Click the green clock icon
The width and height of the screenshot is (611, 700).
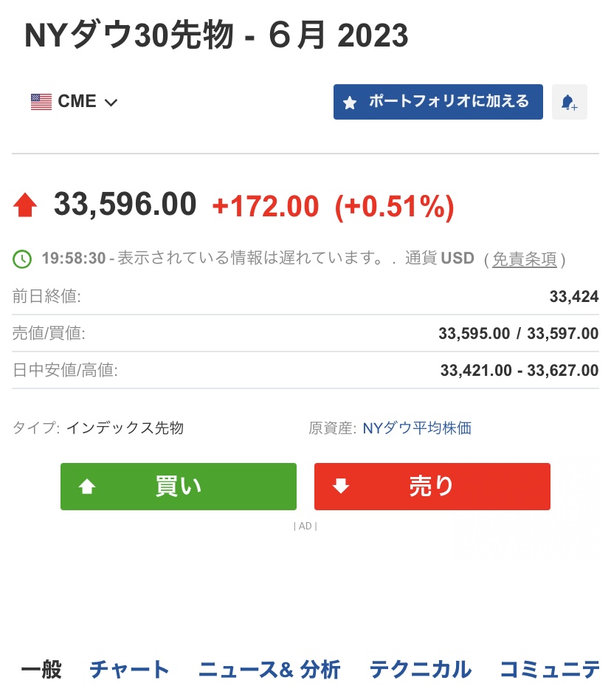(23, 259)
